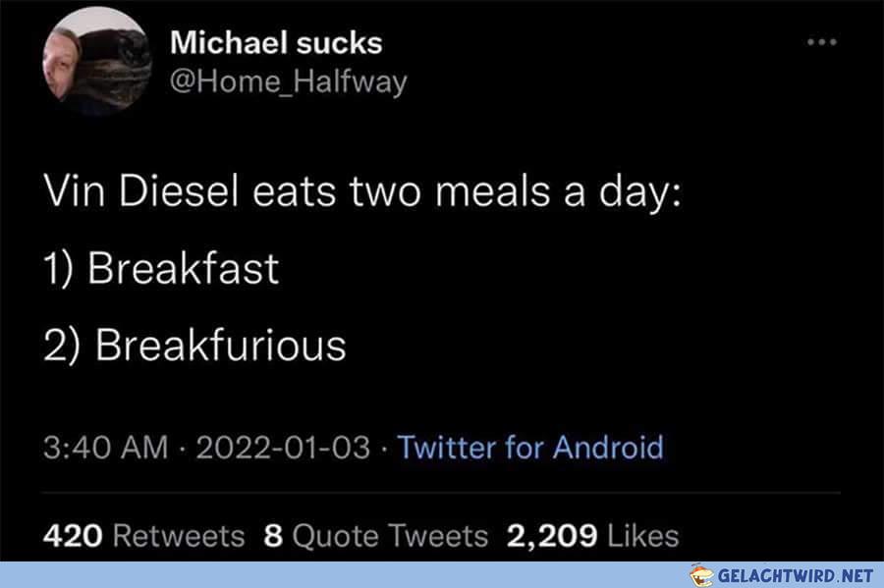Viewport: 884px width, 588px height.
Task: Click the Michael sucks profile picture
Action: click(97, 61)
